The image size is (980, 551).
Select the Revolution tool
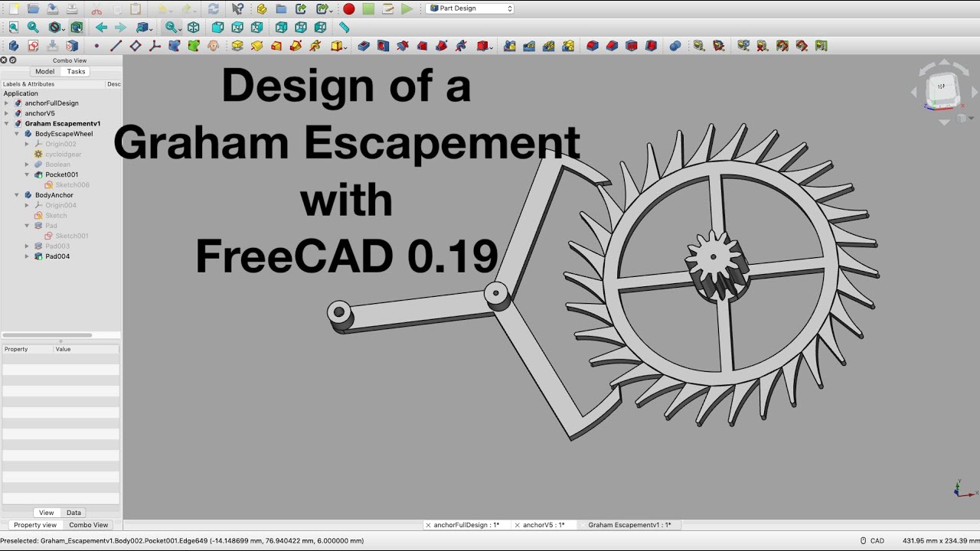point(256,46)
